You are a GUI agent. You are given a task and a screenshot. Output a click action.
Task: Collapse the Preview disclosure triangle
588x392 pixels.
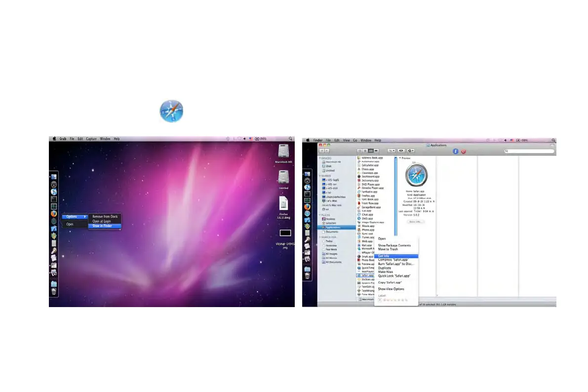click(x=400, y=158)
